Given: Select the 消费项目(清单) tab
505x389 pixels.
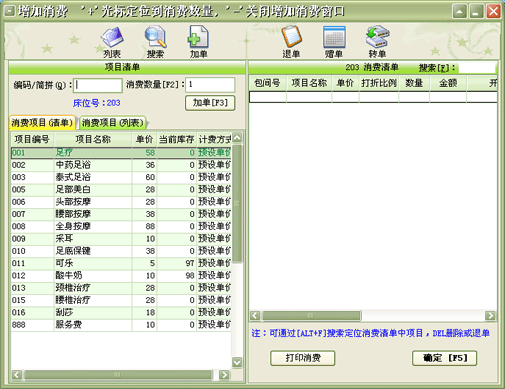Looking at the screenshot, I should click(42, 123).
